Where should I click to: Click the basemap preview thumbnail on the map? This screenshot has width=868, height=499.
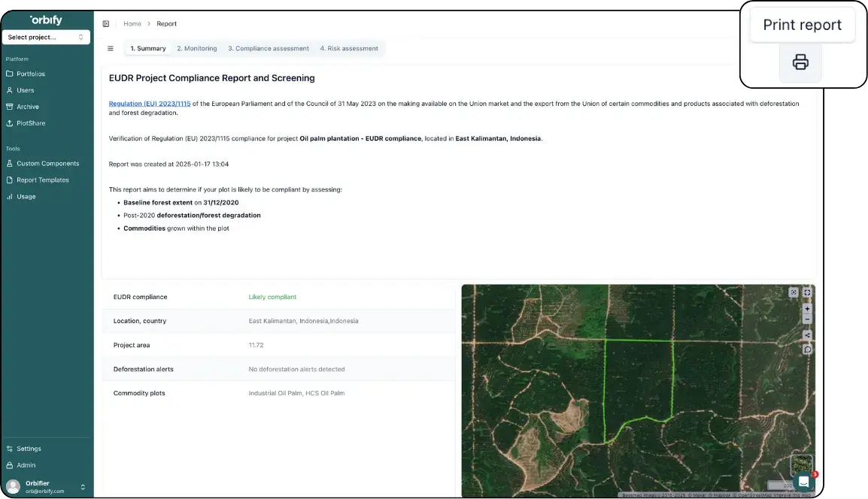(x=802, y=466)
